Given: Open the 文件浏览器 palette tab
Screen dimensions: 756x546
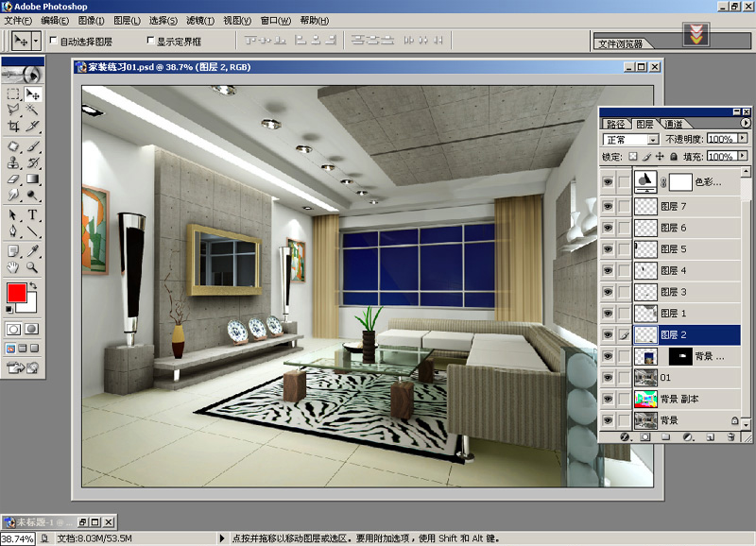Looking at the screenshot, I should (x=621, y=43).
